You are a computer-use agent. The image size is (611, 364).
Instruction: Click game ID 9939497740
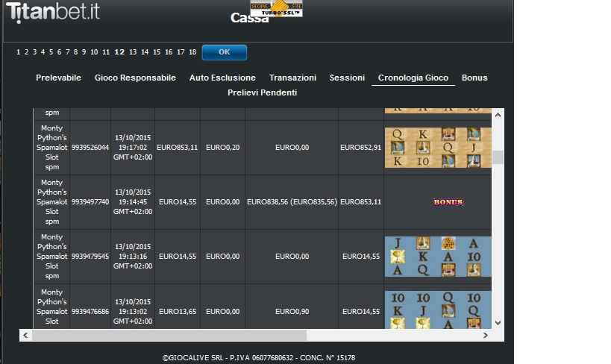[x=90, y=202]
